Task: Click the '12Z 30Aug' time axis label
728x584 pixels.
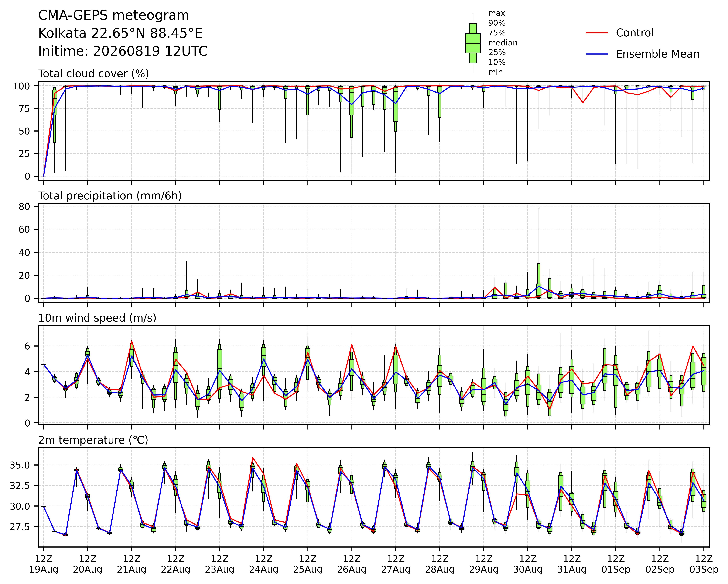Action: pyautogui.click(x=528, y=564)
